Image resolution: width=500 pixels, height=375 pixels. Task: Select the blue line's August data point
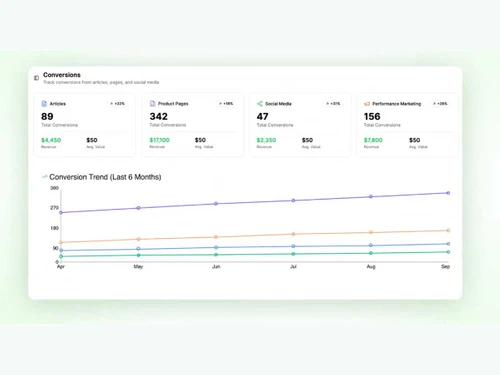click(371, 245)
